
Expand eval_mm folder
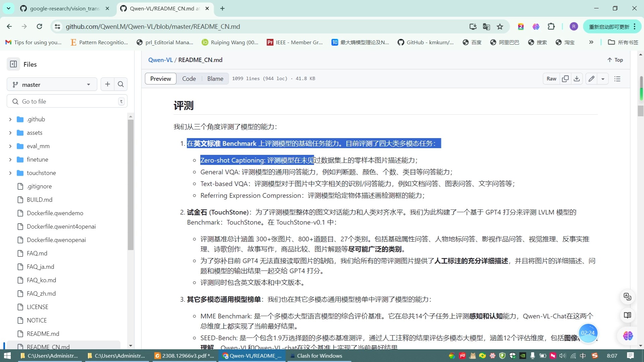click(10, 146)
